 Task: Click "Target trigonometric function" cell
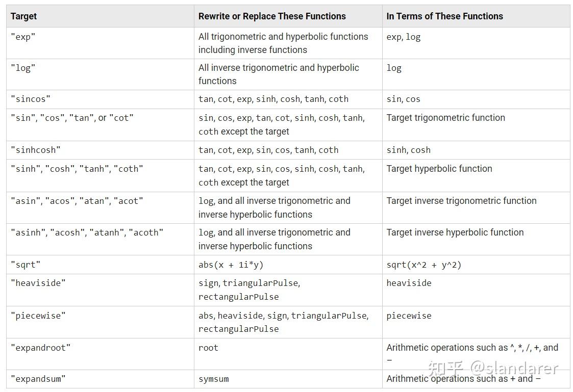click(445, 118)
